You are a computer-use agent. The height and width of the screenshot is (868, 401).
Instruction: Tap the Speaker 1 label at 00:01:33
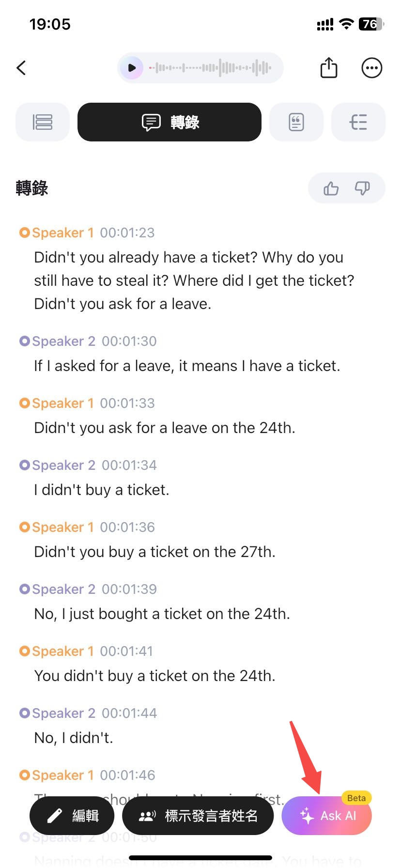[63, 403]
